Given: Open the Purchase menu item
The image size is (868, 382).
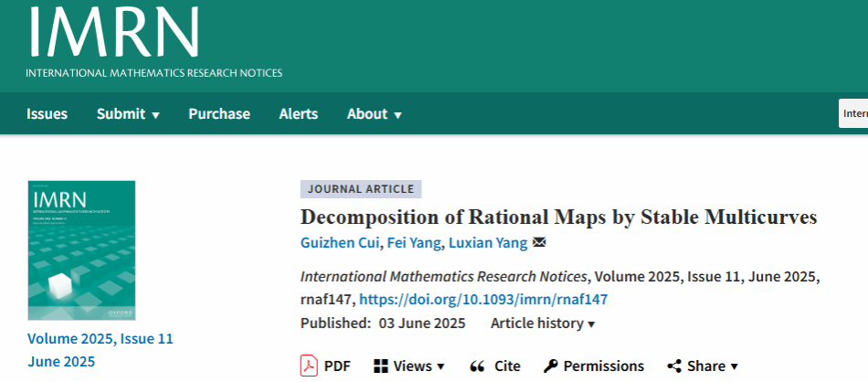Looking at the screenshot, I should tap(219, 114).
